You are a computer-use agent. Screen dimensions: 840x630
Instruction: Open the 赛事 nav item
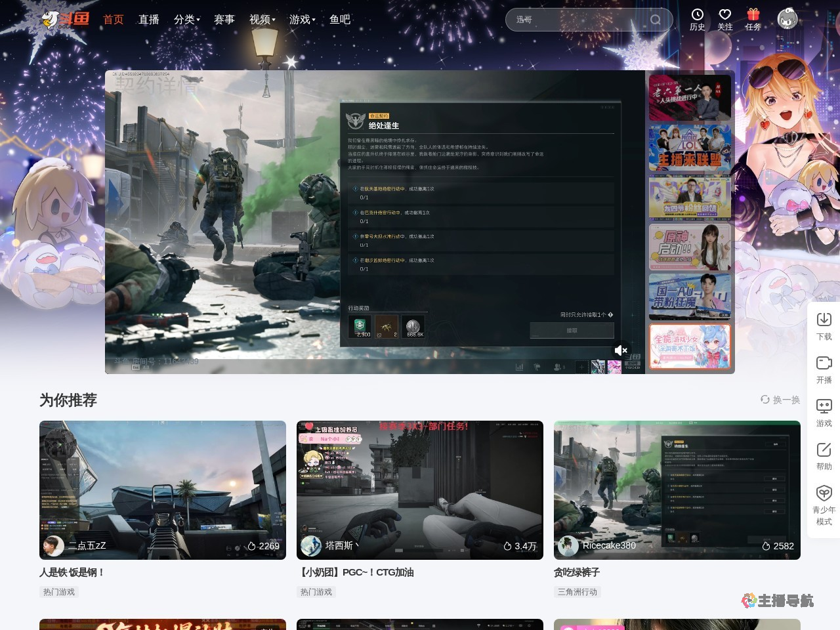(x=224, y=20)
